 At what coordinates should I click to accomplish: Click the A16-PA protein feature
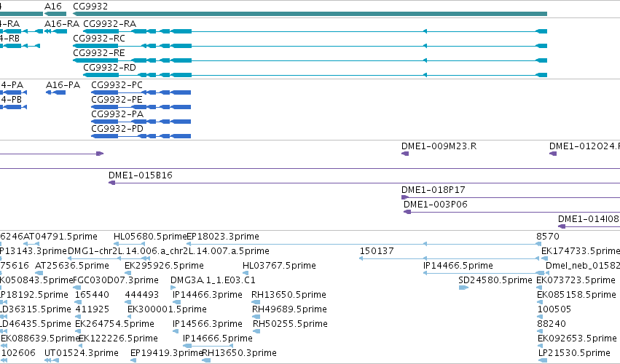click(56, 92)
